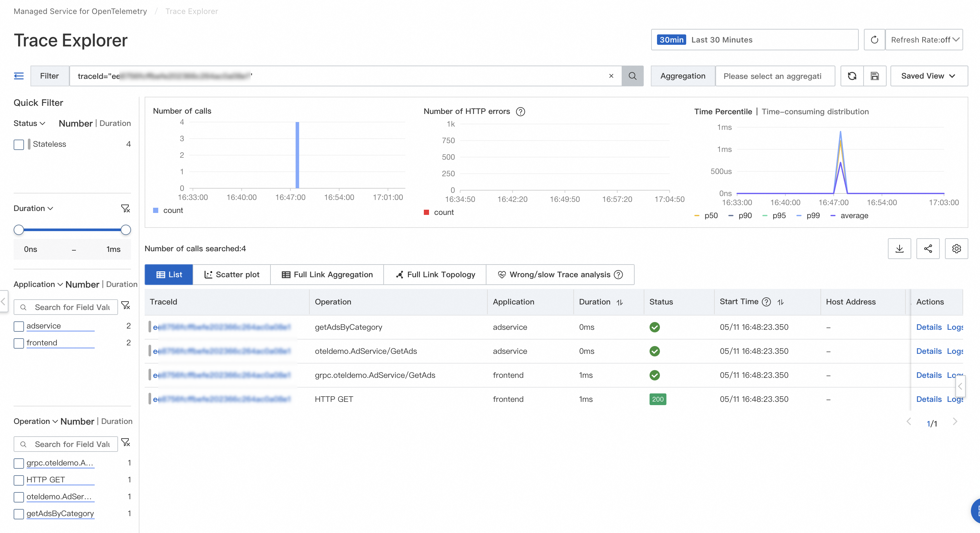Screen dimensions: 980x533
Task: Open the Full Link Topology tab
Action: click(435, 275)
